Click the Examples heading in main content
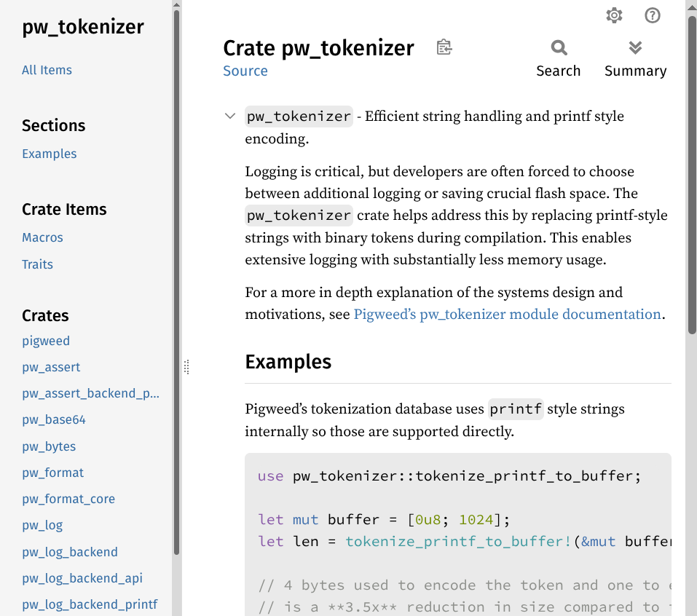697x616 pixels. (288, 362)
